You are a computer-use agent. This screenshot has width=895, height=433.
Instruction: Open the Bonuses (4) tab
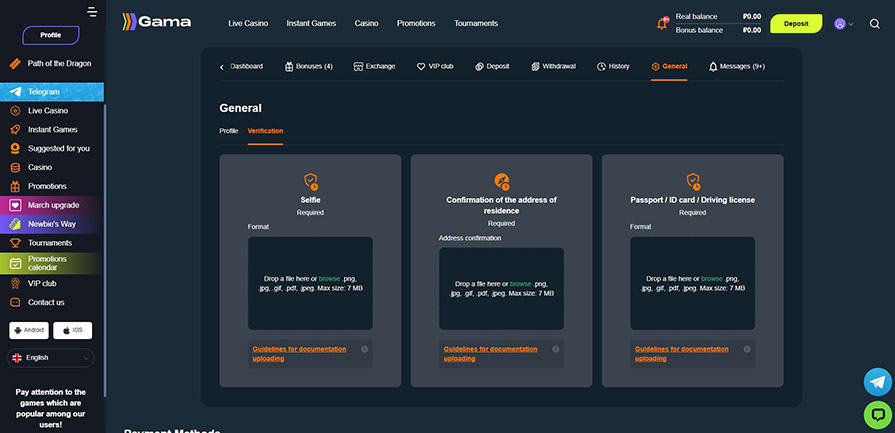308,66
